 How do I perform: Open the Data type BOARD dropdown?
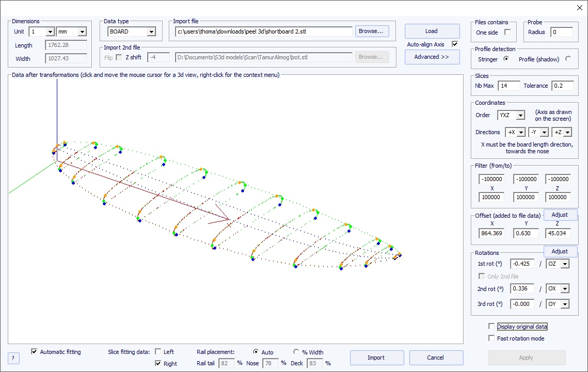click(151, 31)
